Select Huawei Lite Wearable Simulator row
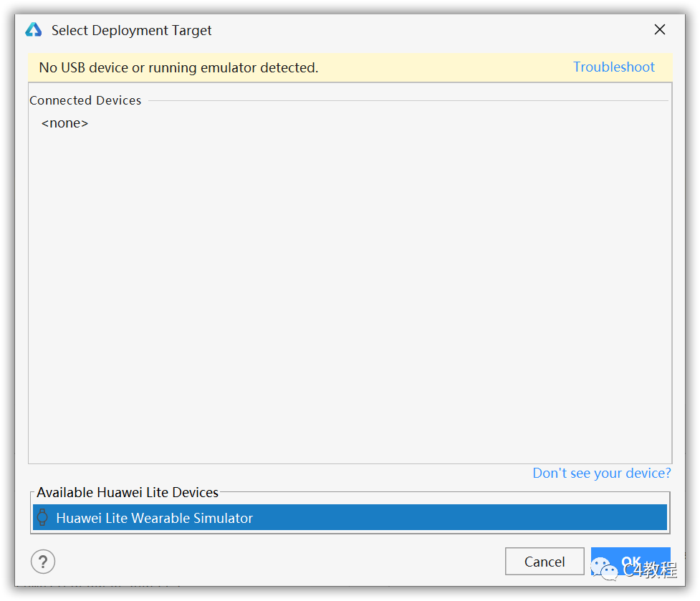The height and width of the screenshot is (601, 700). [x=350, y=518]
